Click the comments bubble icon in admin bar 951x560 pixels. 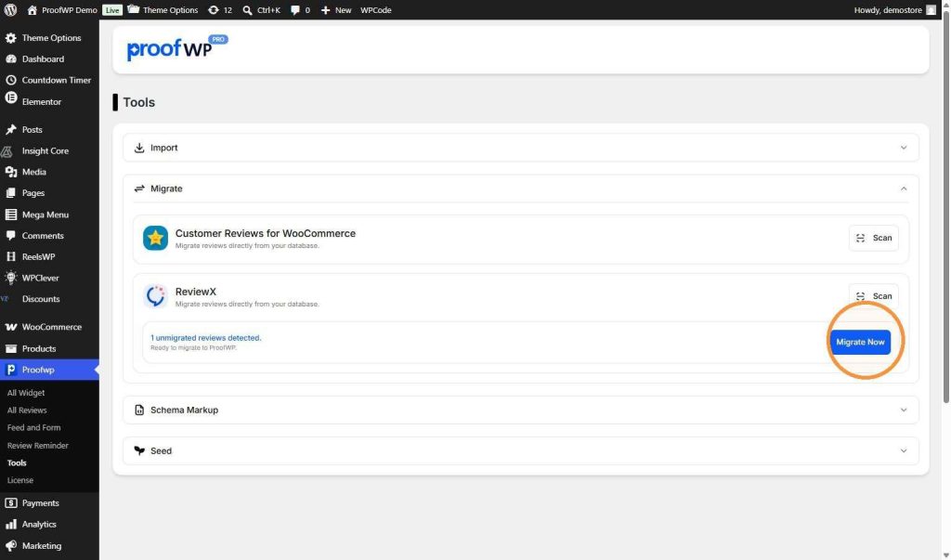pos(294,9)
